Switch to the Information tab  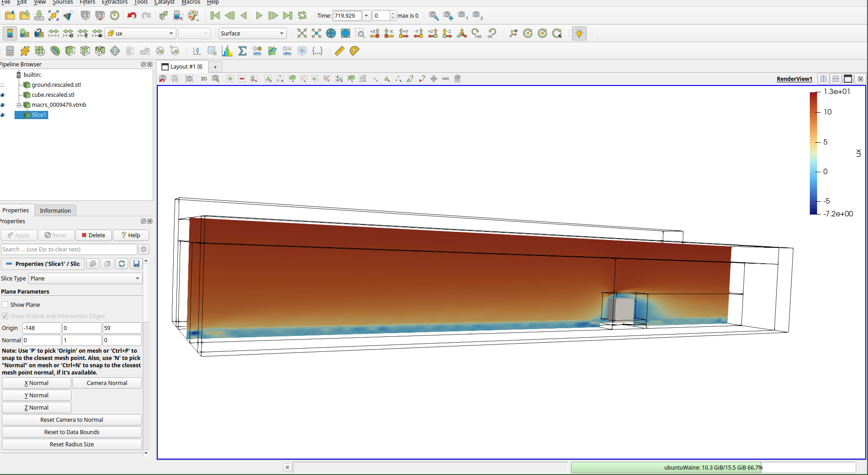55,210
